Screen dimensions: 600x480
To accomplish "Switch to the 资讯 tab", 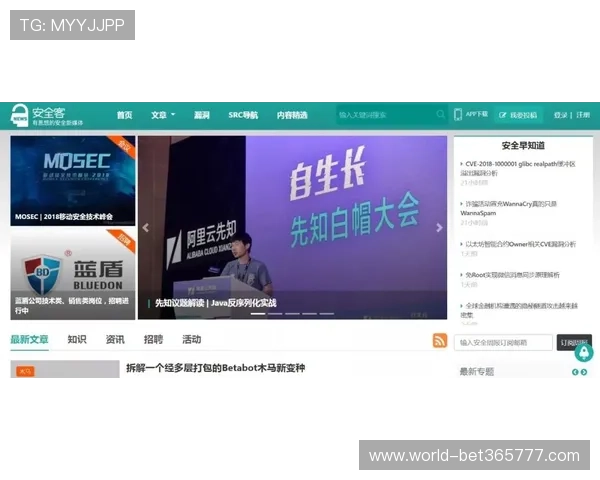I will (115, 340).
